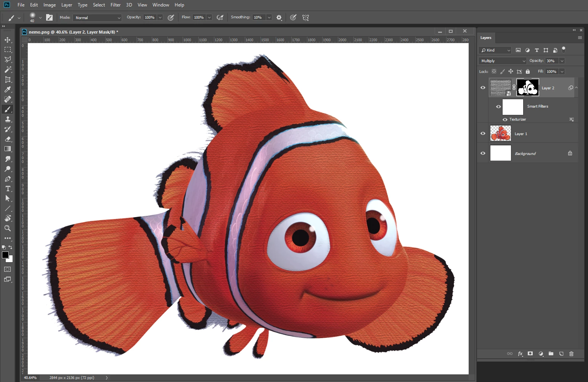
Task: Select the Zoom tool
Action: click(8, 228)
